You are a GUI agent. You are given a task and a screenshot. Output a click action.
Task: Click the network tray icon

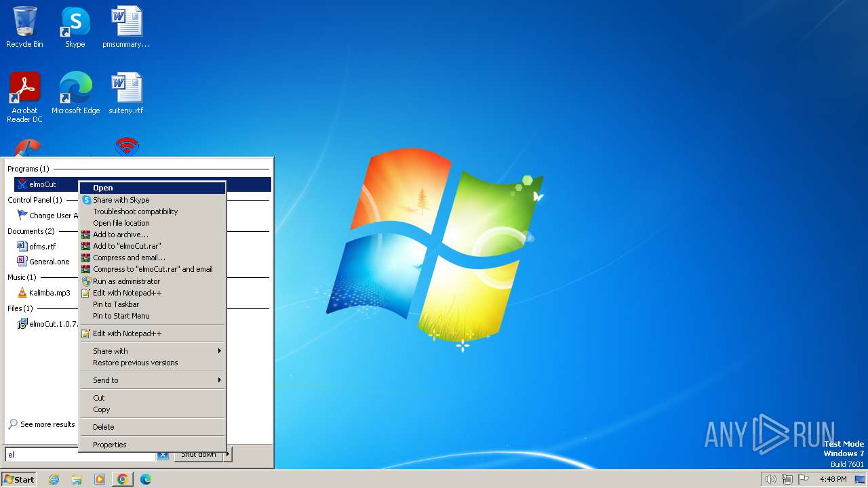click(x=787, y=479)
